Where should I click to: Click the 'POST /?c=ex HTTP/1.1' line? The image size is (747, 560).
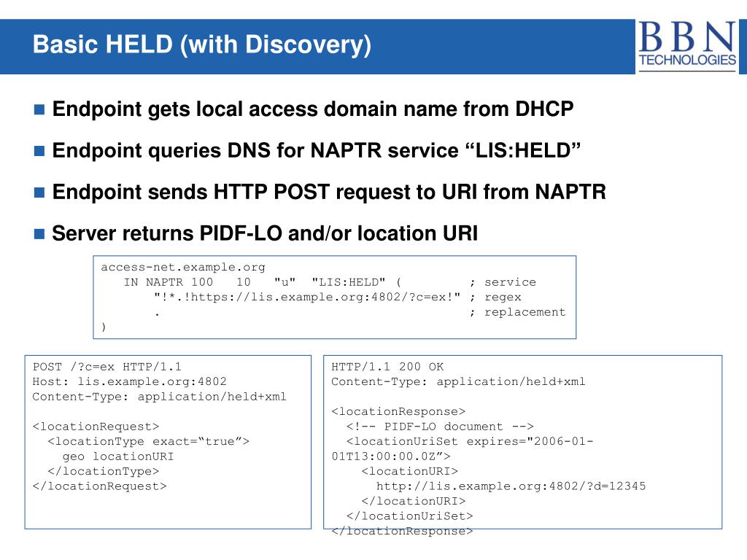click(107, 367)
